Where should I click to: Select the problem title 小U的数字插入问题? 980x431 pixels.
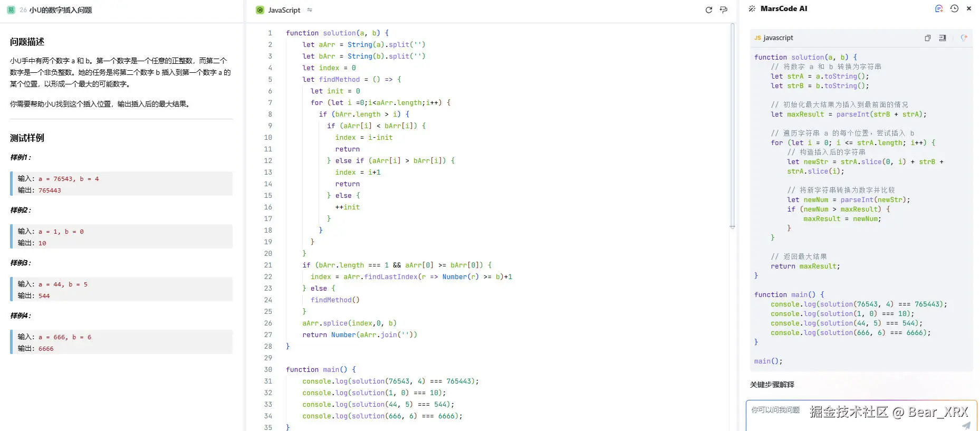tap(61, 10)
